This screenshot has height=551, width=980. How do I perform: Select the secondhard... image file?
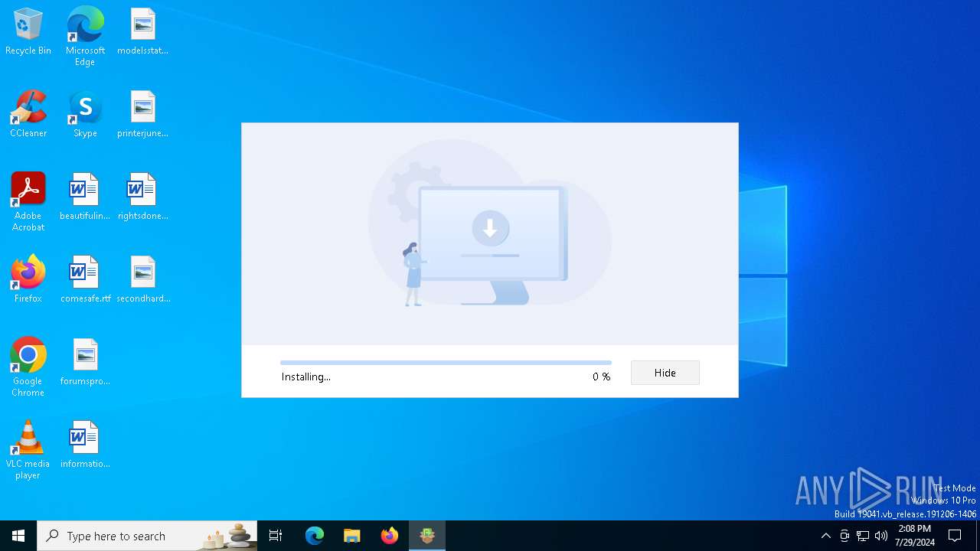(x=142, y=280)
